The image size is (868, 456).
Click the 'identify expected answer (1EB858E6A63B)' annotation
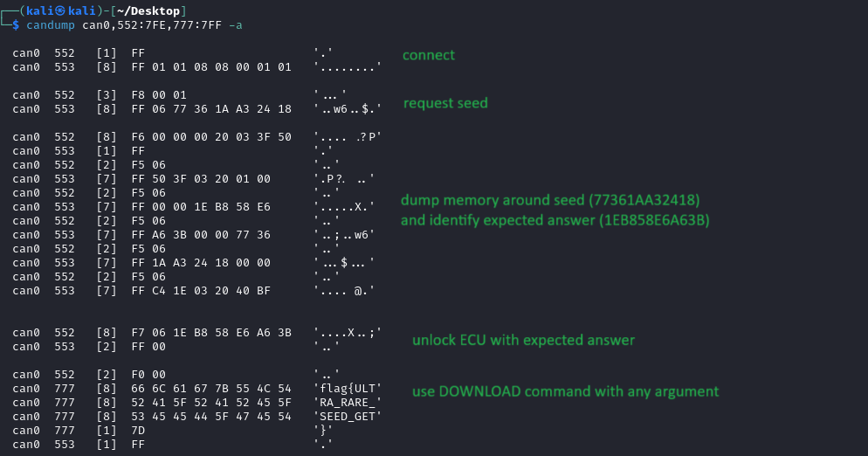coord(555,220)
